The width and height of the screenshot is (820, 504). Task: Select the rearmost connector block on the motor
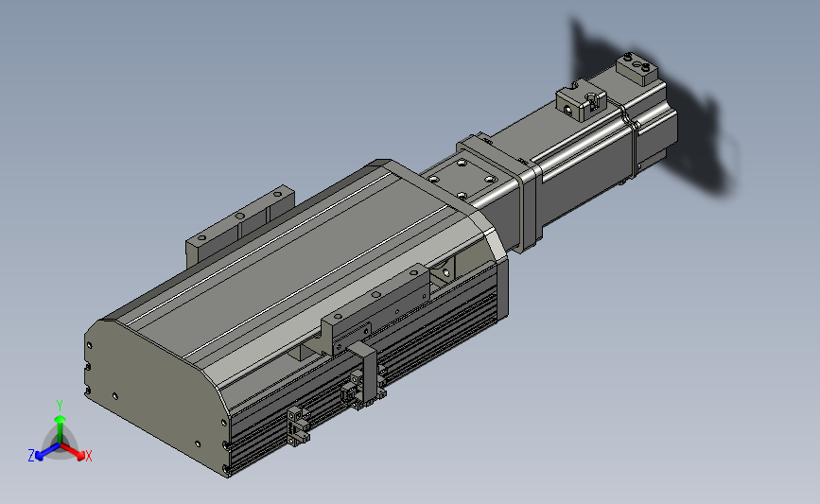tap(637, 68)
